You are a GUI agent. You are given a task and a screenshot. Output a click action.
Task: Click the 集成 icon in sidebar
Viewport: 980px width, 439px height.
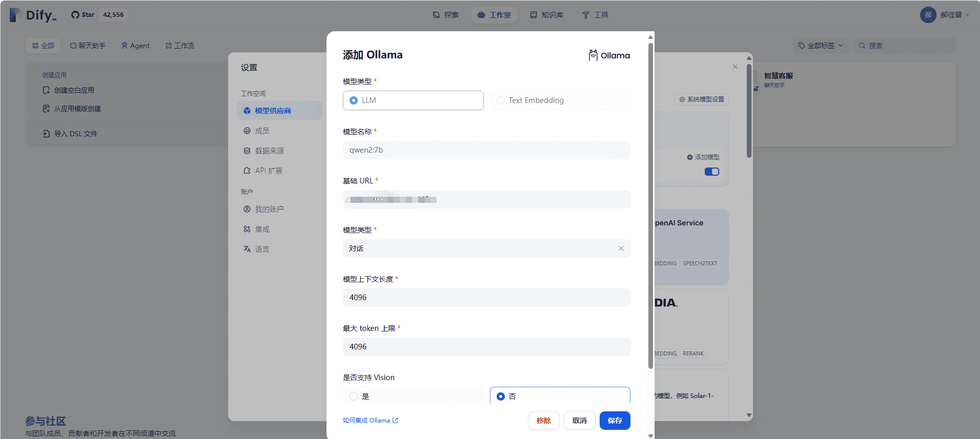tap(247, 229)
